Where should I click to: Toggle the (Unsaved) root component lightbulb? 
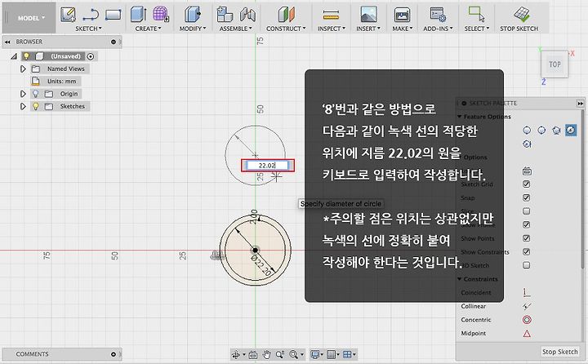[x=26, y=56]
